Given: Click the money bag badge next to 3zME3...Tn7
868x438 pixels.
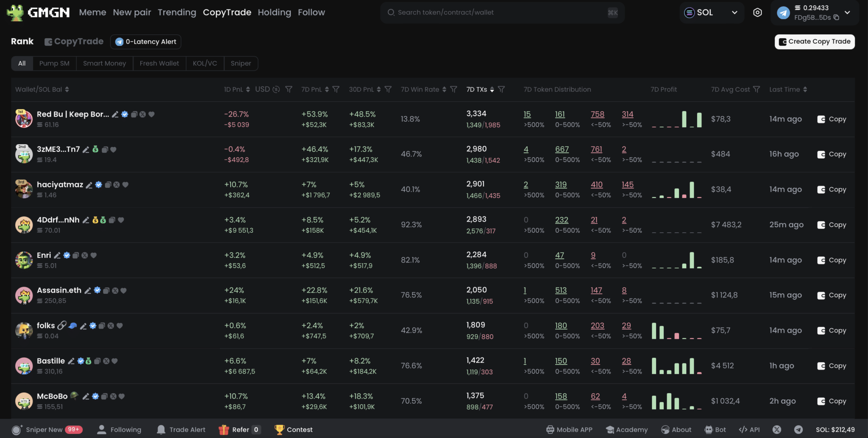Looking at the screenshot, I should (x=95, y=149).
